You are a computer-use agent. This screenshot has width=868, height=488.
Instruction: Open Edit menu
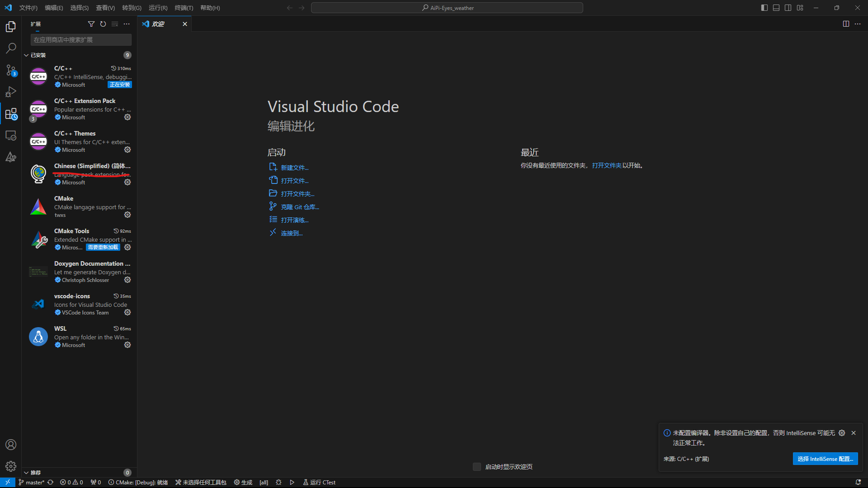tap(54, 8)
